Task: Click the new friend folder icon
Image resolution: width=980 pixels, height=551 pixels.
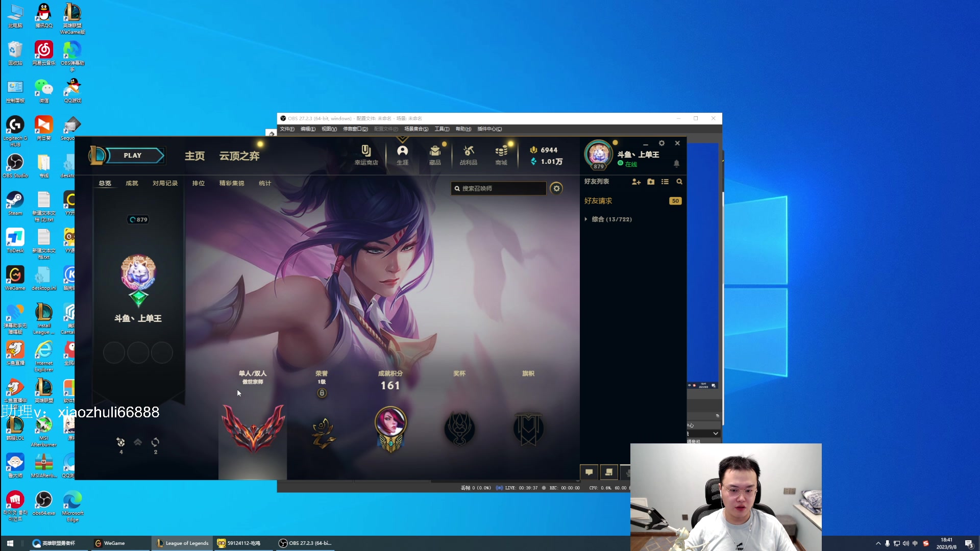Action: click(x=651, y=182)
